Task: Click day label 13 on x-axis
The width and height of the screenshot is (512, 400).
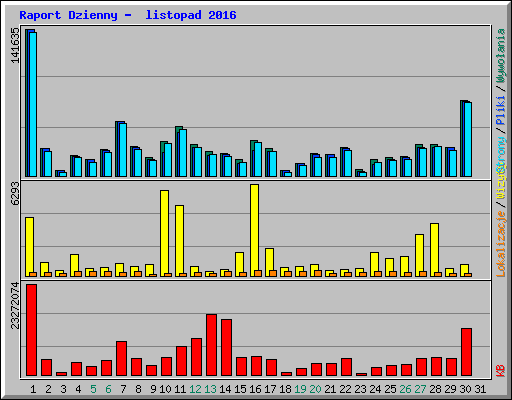Action: coord(210,389)
